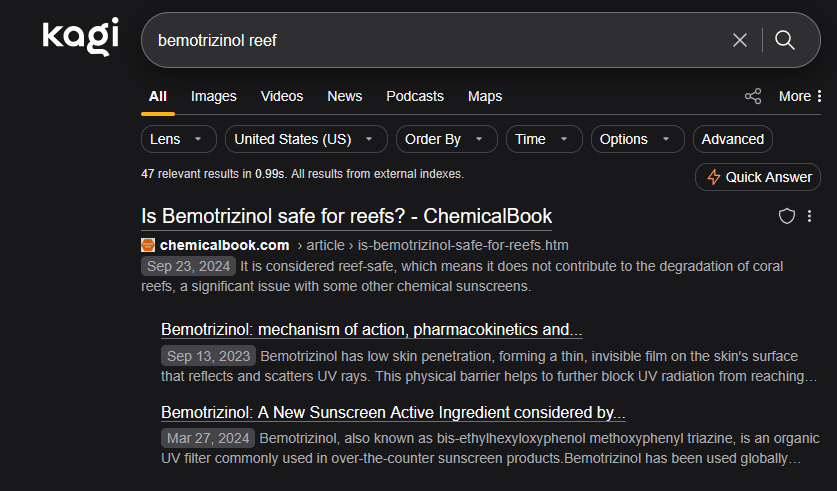
Task: Switch to the Images tab
Action: pyautogui.click(x=214, y=96)
